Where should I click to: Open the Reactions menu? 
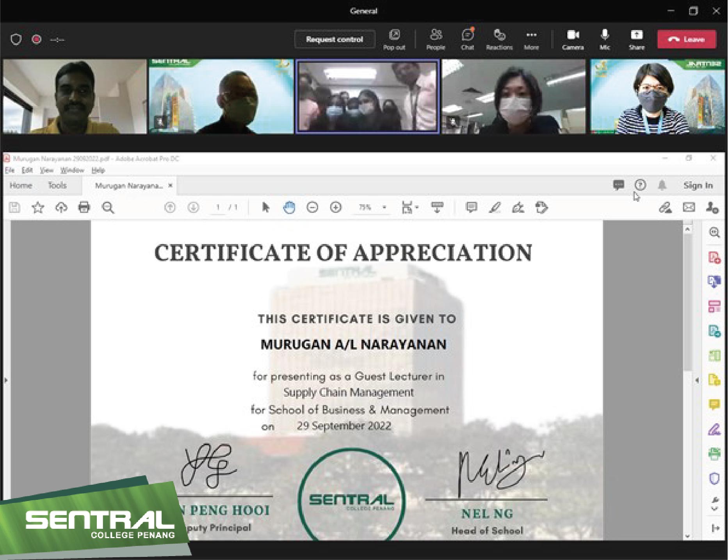(x=499, y=39)
